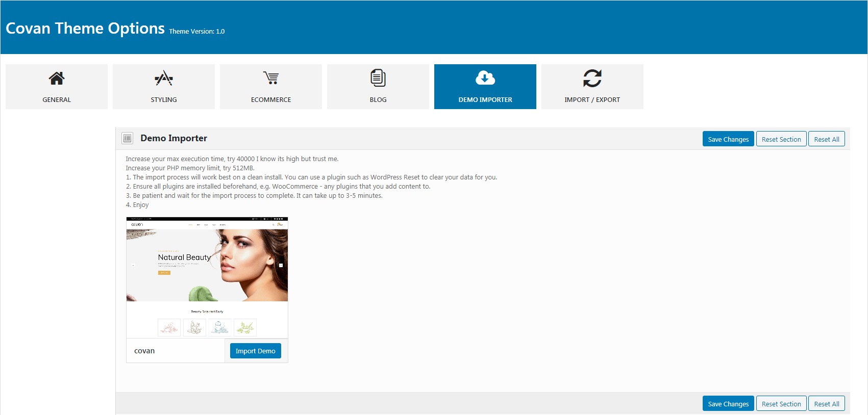The image size is (868, 415).
Task: Click the Styling tools icon
Action: (164, 78)
